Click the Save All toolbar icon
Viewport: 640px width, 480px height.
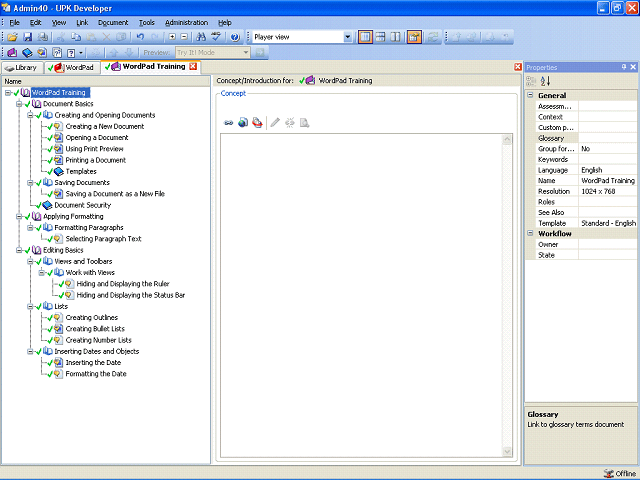[x=42, y=37]
